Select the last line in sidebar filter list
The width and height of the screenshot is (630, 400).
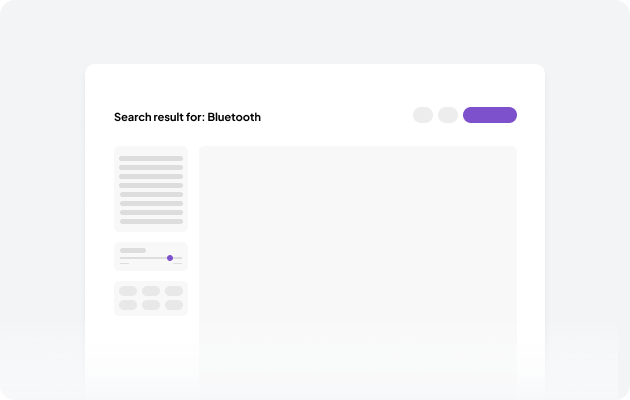click(151, 221)
